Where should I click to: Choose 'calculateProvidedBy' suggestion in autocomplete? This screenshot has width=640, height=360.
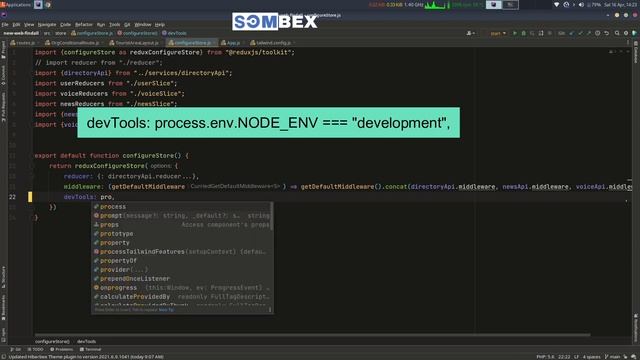point(182,296)
